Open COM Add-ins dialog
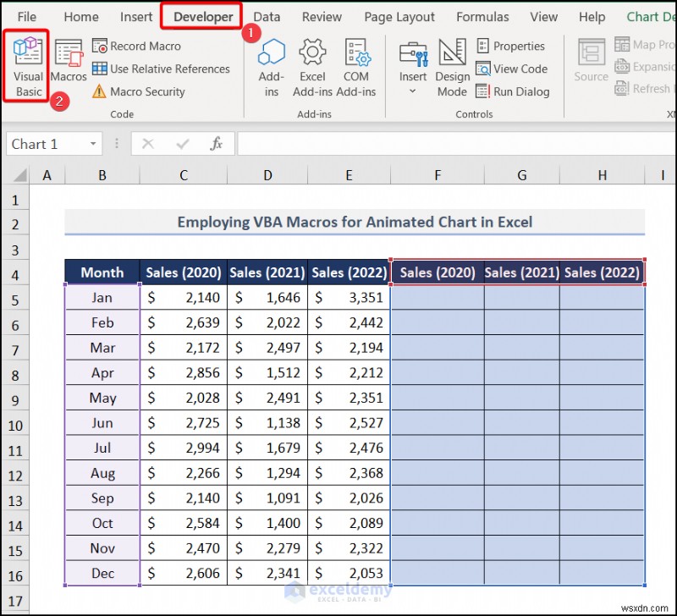Viewport: 677px width, 616px height. point(356,68)
